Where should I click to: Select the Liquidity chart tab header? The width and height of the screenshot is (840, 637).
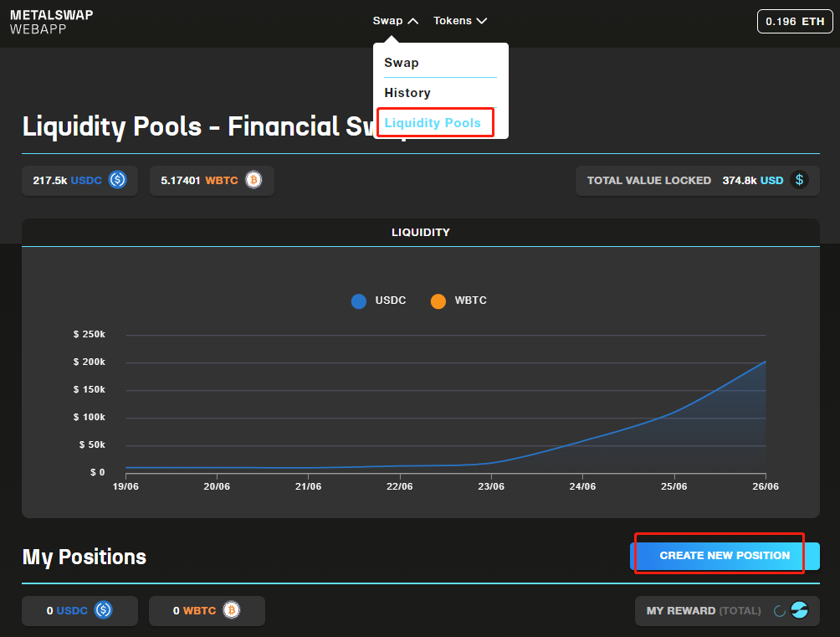[x=420, y=232]
